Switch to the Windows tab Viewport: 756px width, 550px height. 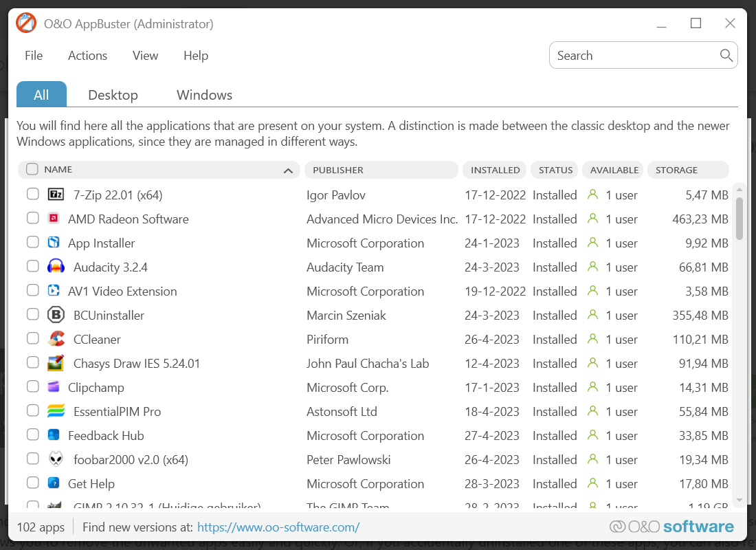pyautogui.click(x=204, y=95)
